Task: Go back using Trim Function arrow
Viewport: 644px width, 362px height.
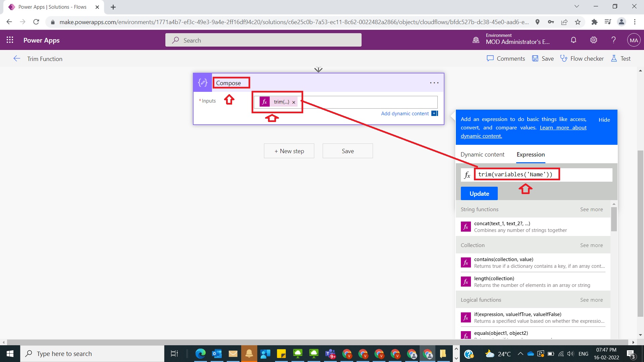Action: [17, 59]
